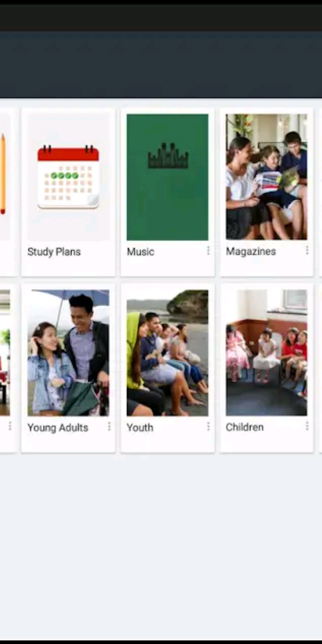
Task: Open more options for Music
Action: pos(208,251)
